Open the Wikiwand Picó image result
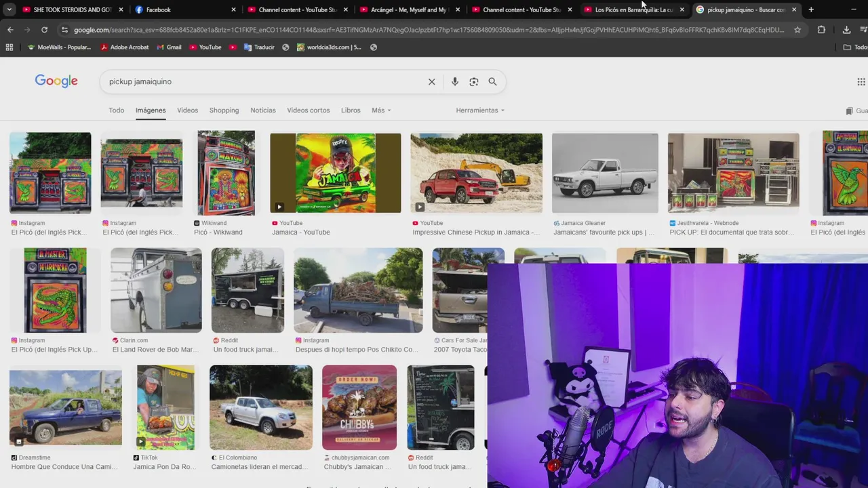The height and width of the screenshot is (488, 868). pyautogui.click(x=226, y=173)
